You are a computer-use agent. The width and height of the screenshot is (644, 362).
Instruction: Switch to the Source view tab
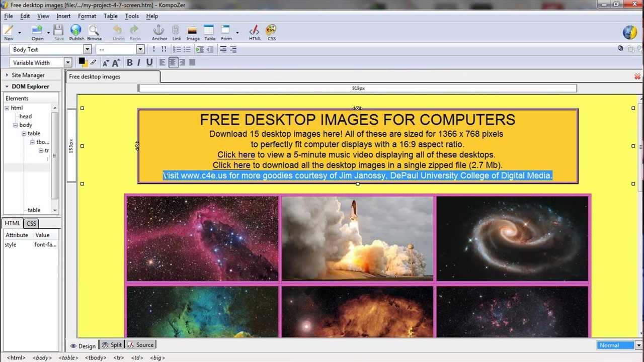(x=140, y=345)
